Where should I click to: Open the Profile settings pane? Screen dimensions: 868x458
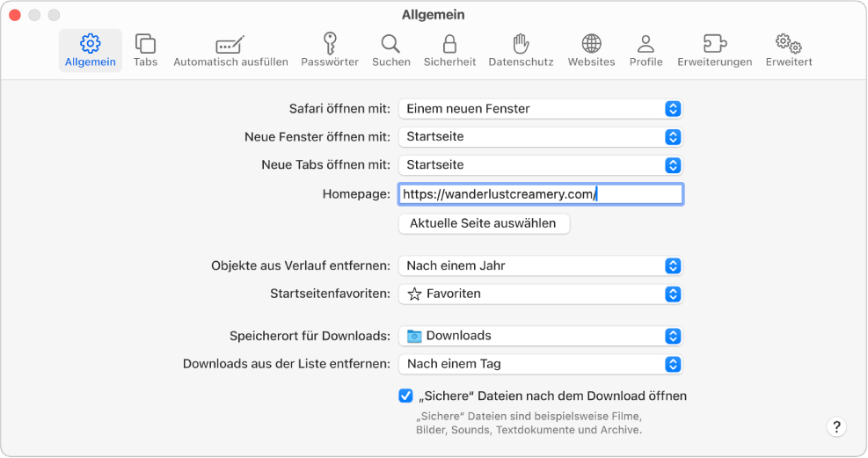tap(646, 50)
